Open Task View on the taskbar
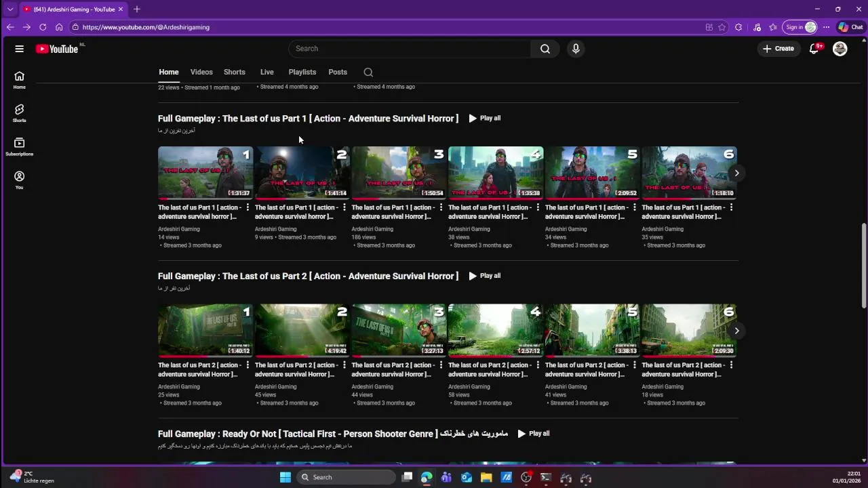The width and height of the screenshot is (868, 488). tap(407, 477)
